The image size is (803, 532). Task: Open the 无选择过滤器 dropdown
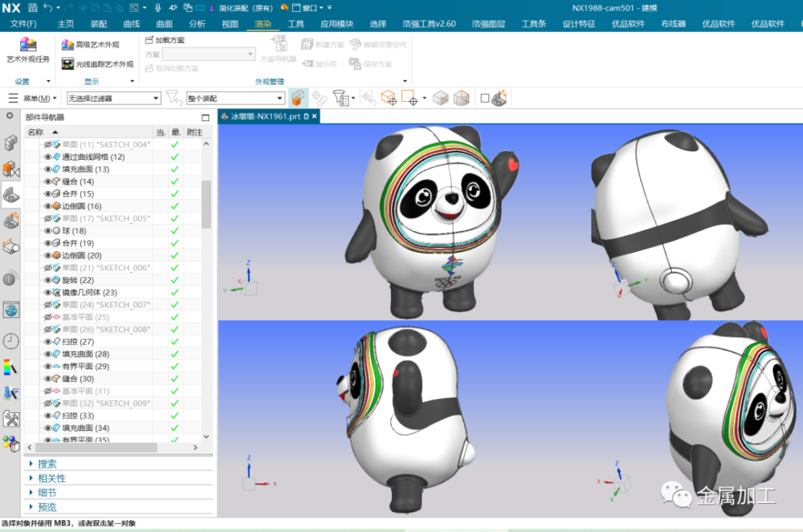[114, 98]
